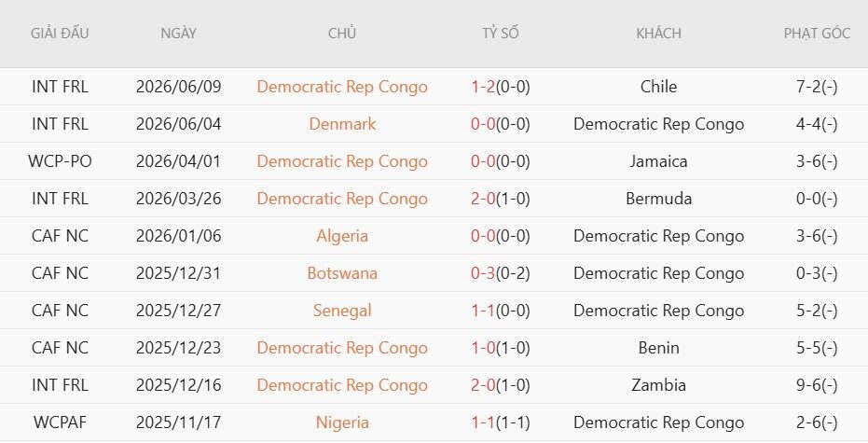Click the Denmark home team link
Image resolution: width=868 pixels, height=443 pixels.
[342, 124]
